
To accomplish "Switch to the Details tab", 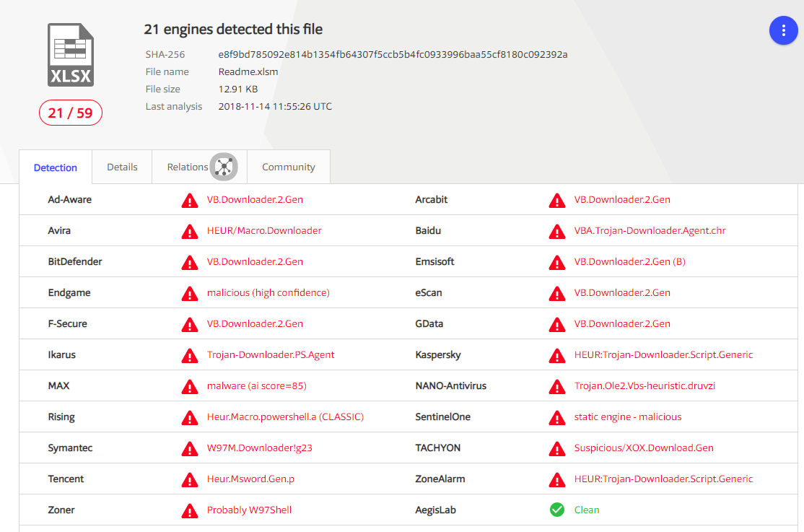I will coord(122,167).
